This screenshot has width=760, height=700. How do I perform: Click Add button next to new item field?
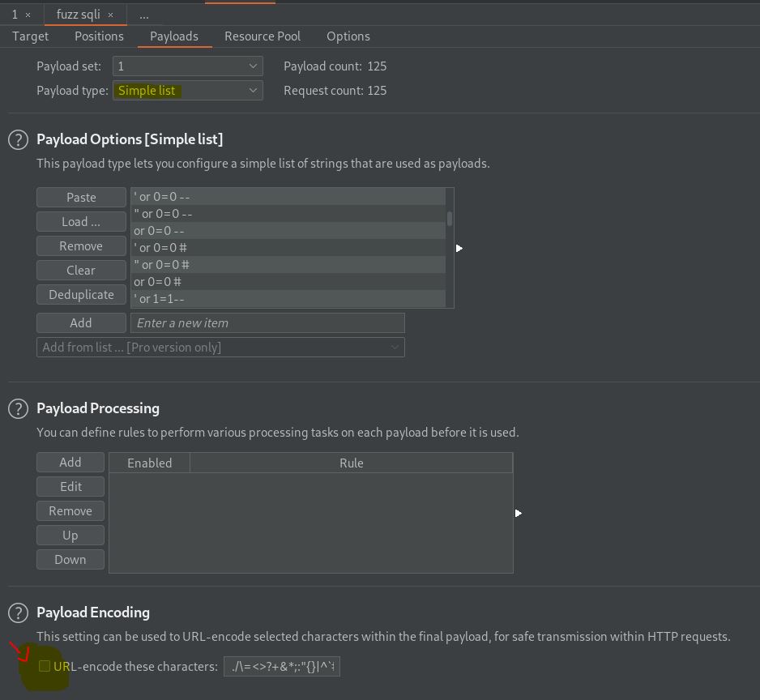tap(81, 322)
